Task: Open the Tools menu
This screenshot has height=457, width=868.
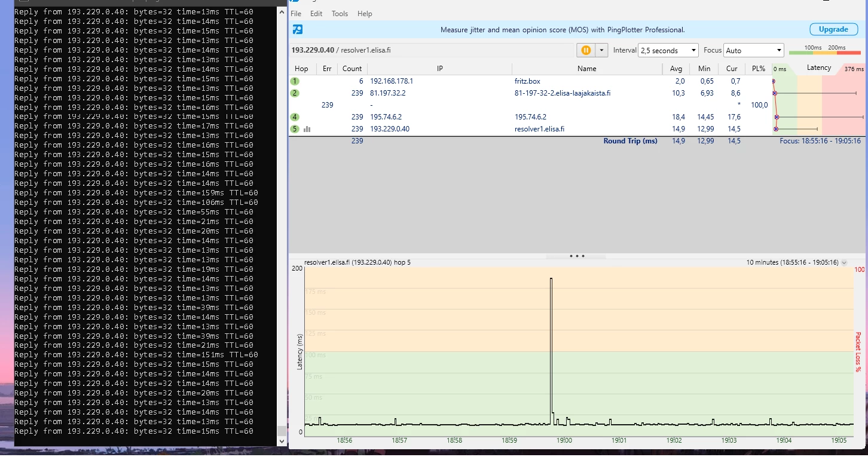Action: click(340, 14)
